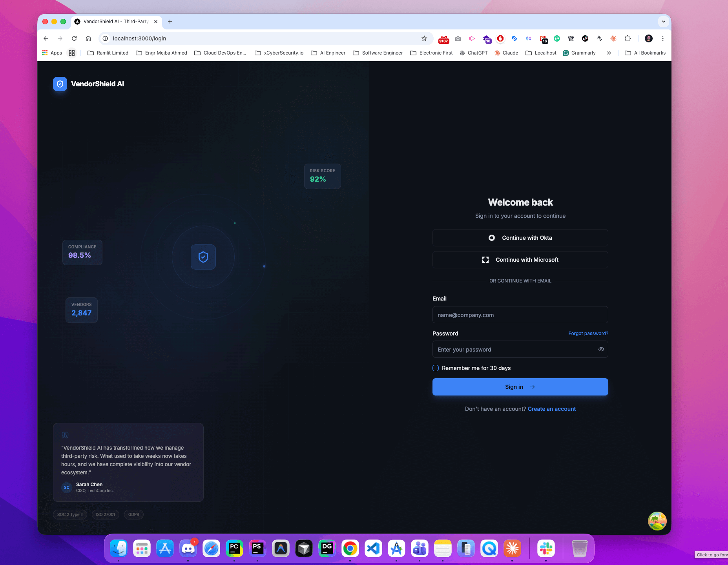This screenshot has width=728, height=565.
Task: Select the VendorShield AI browser tab
Action: click(x=114, y=22)
